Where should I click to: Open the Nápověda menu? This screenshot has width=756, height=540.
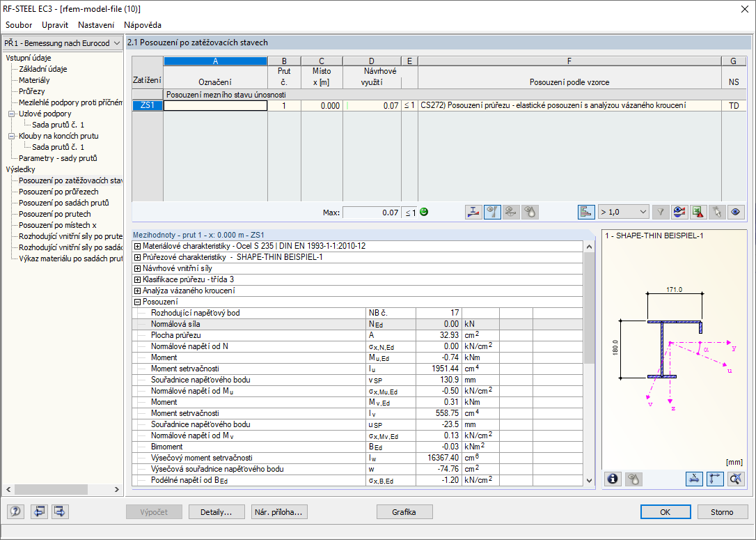[x=142, y=25]
